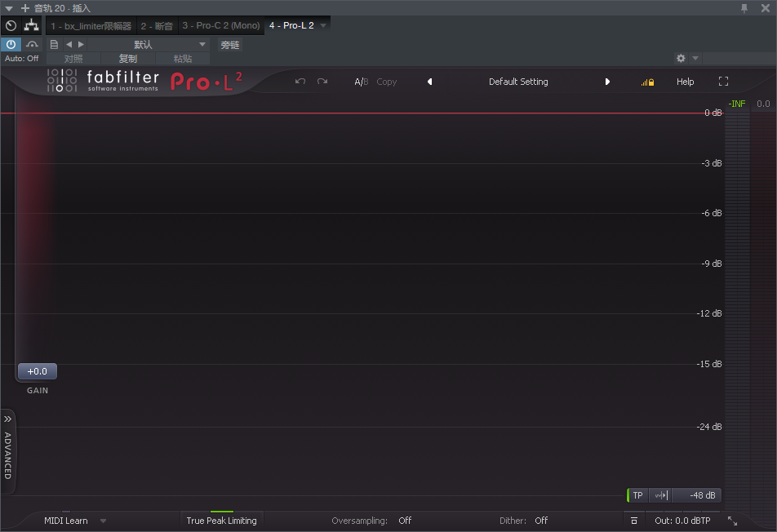Click the knob icon beside routing

pos(11,25)
